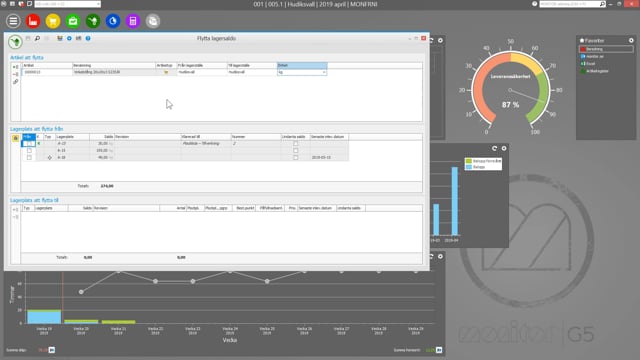Click the Senaste inlev. datum header in from table

click(x=329, y=137)
